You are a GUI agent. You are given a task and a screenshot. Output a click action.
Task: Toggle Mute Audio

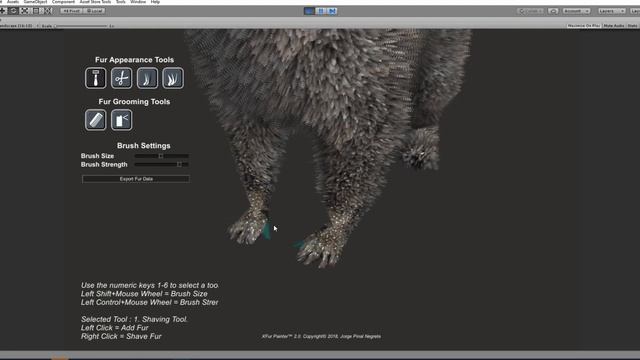613,26
